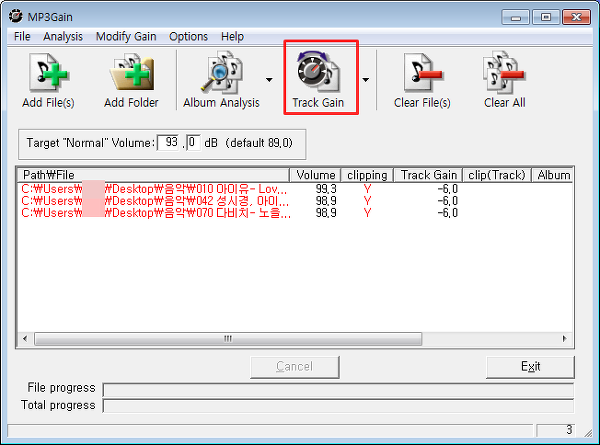Image resolution: width=600 pixels, height=445 pixels.
Task: Click the Exit button
Action: point(530,367)
